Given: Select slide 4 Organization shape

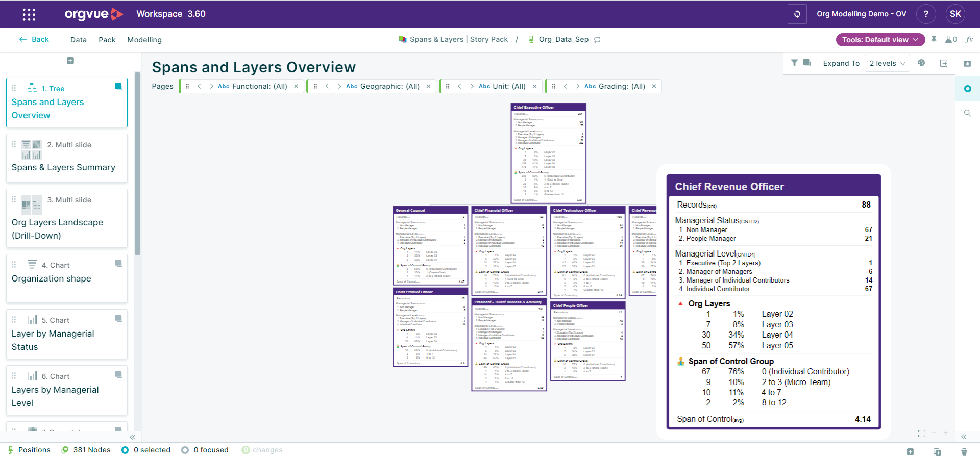Looking at the screenshot, I should pyautogui.click(x=67, y=278).
